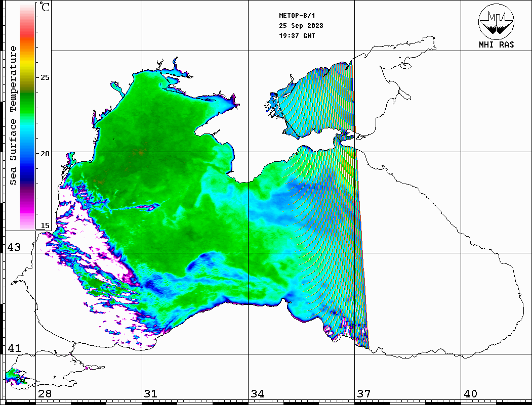Click the yellow band of the temperature colorbar
532x405 pixels.
[x=27, y=64]
